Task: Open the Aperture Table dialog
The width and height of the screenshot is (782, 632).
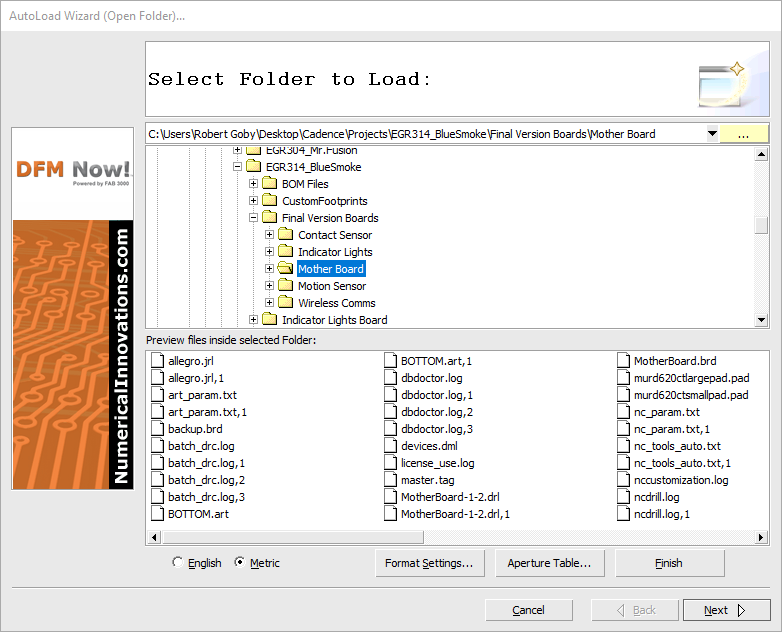Action: pos(550,563)
